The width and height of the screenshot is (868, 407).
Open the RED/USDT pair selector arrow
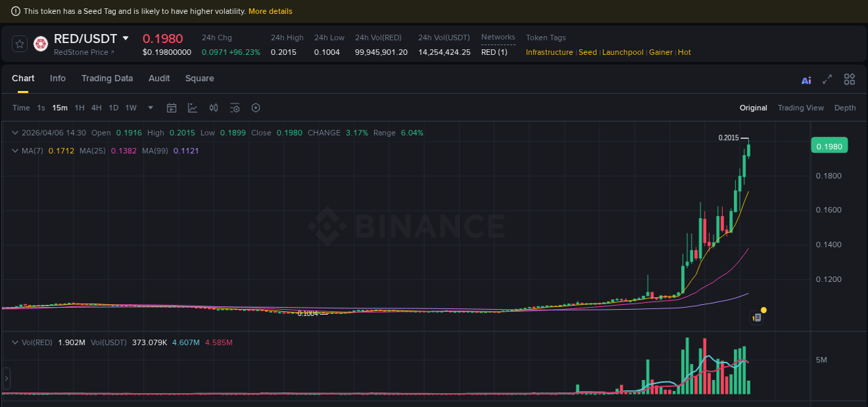[x=126, y=38]
